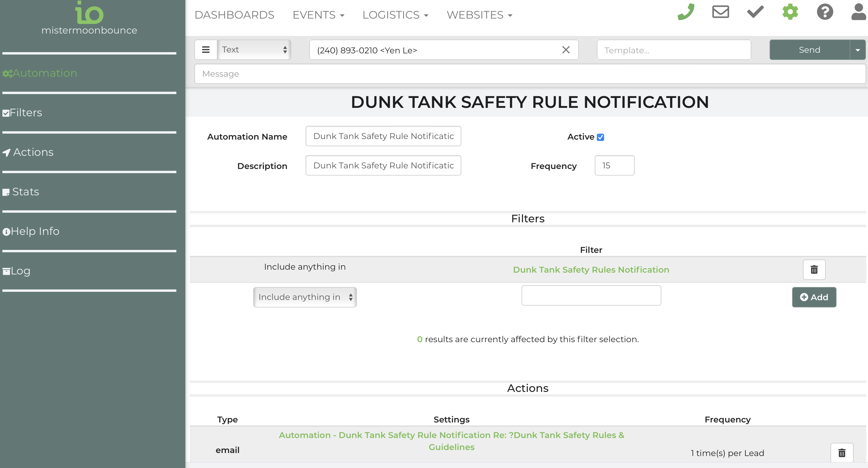This screenshot has width=868, height=468.
Task: Open the envelope mail icon
Action: (720, 12)
